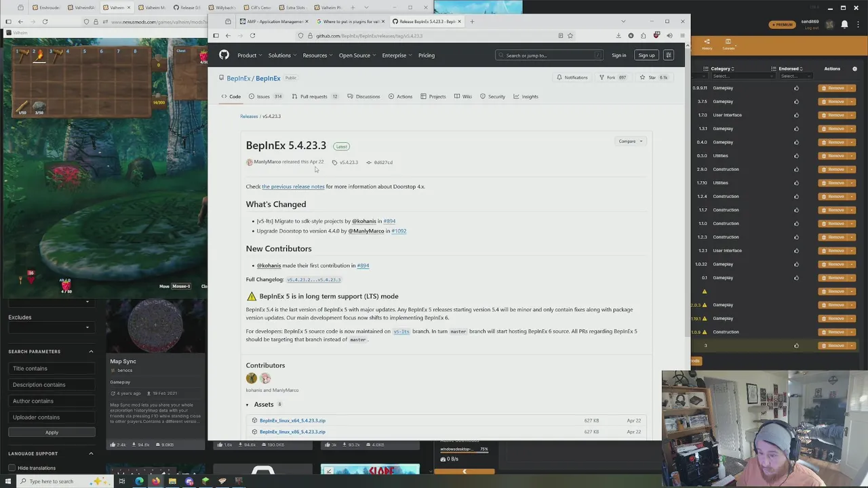Endorse the Vortex mod with version 1.7.0

click(x=796, y=115)
